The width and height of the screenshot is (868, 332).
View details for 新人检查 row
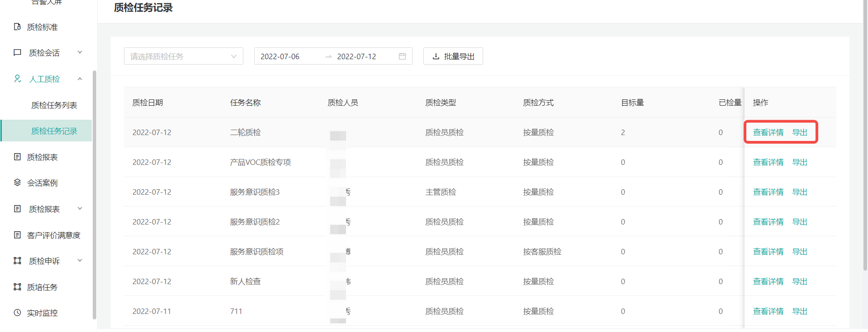pos(768,281)
